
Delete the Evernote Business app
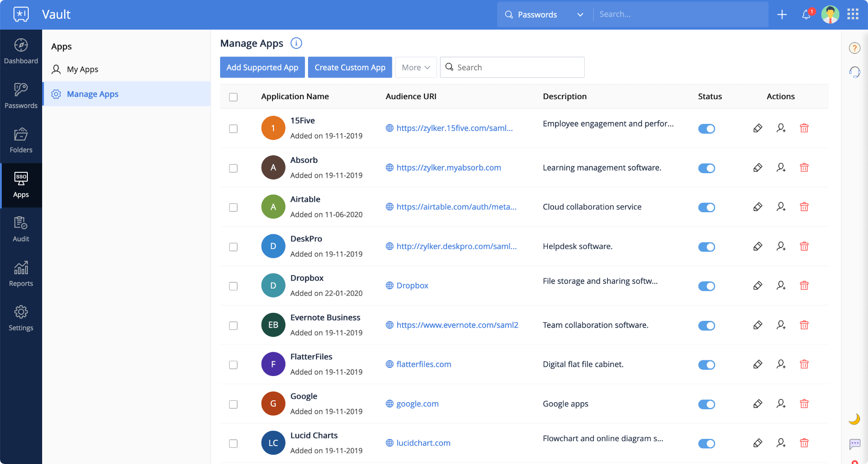804,325
